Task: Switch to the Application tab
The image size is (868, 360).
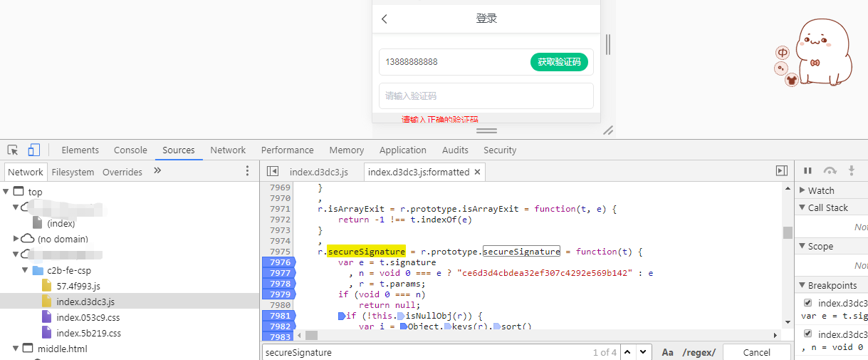Action: 403,150
